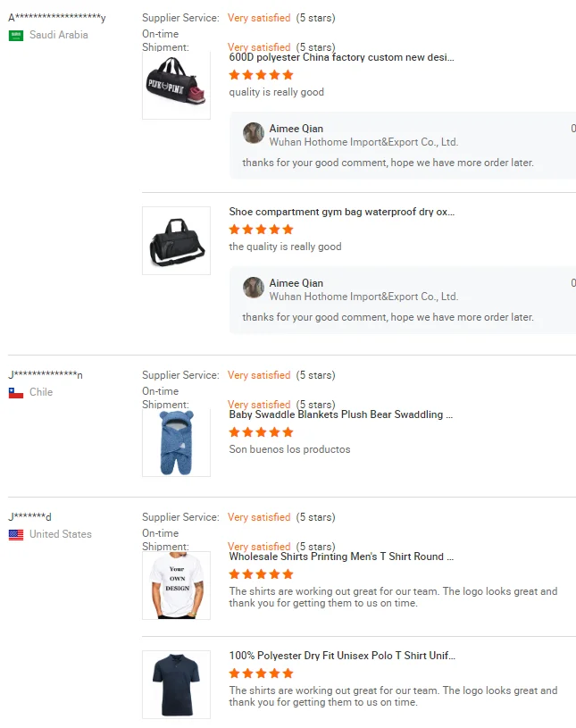Click the star rating under the polo shirt product

(x=261, y=674)
